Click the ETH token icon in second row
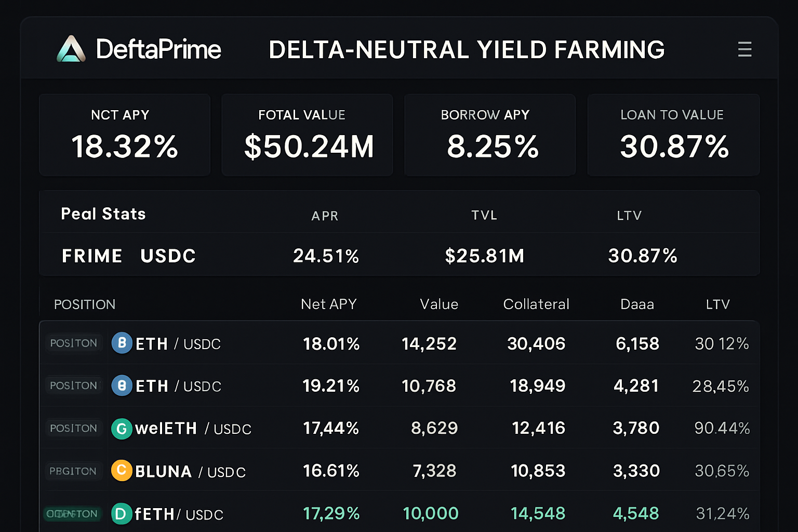This screenshot has width=798, height=532. [x=121, y=386]
